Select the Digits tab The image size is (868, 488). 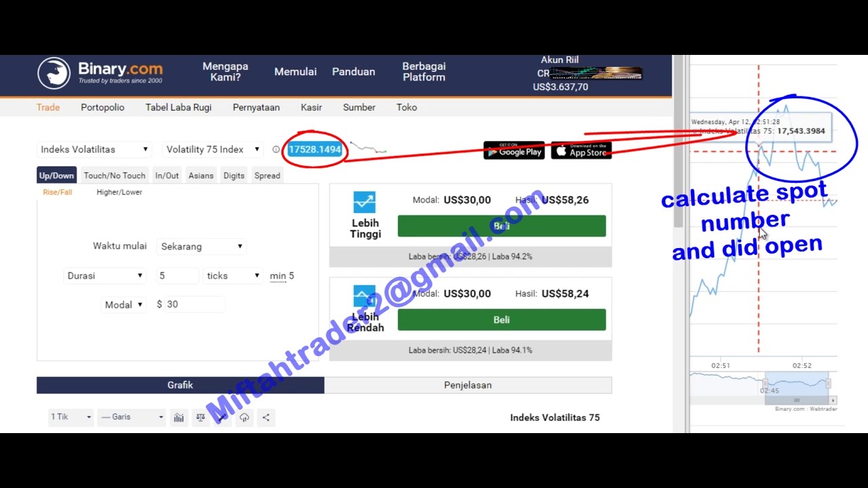[234, 176]
